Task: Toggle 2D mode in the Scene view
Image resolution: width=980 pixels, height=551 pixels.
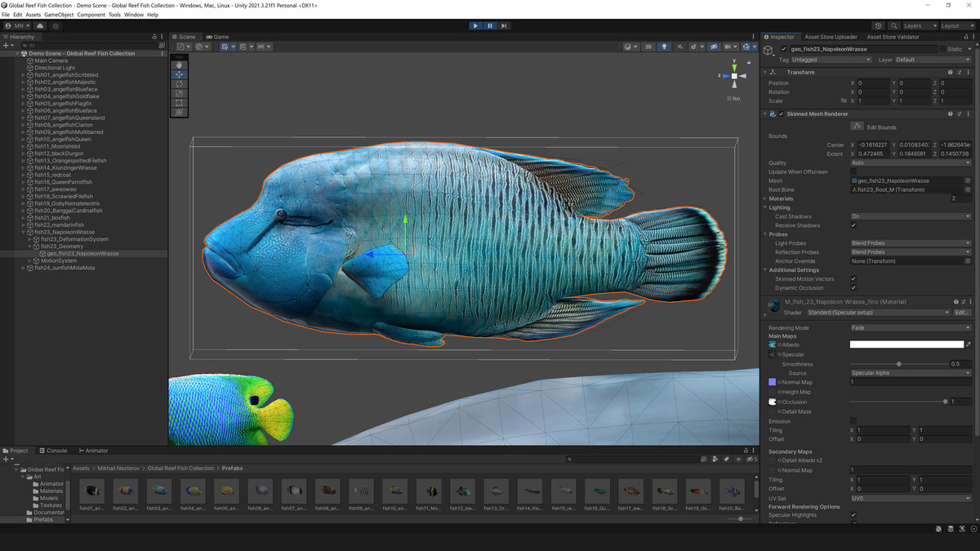Action: tap(648, 47)
